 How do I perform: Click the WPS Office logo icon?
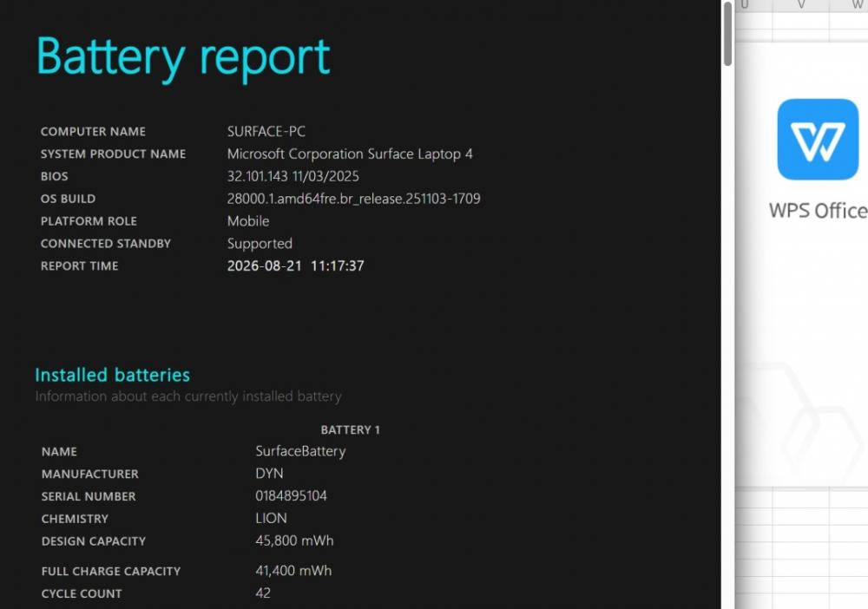pyautogui.click(x=818, y=140)
